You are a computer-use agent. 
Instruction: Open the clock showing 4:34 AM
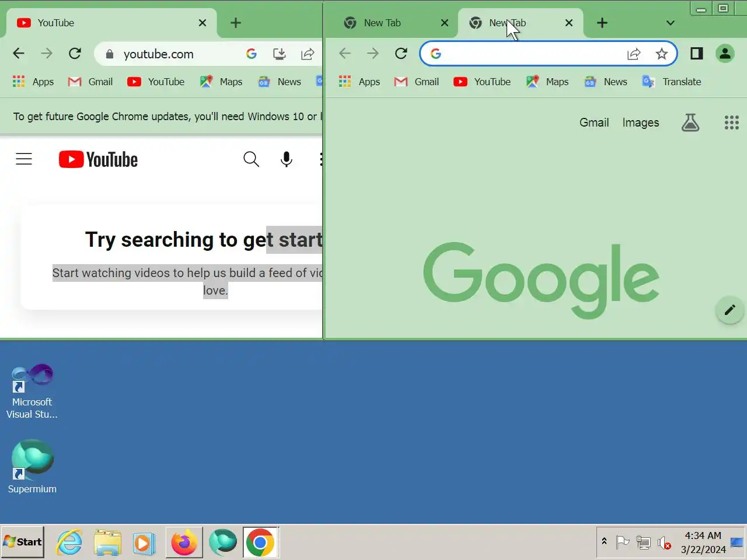(x=703, y=542)
